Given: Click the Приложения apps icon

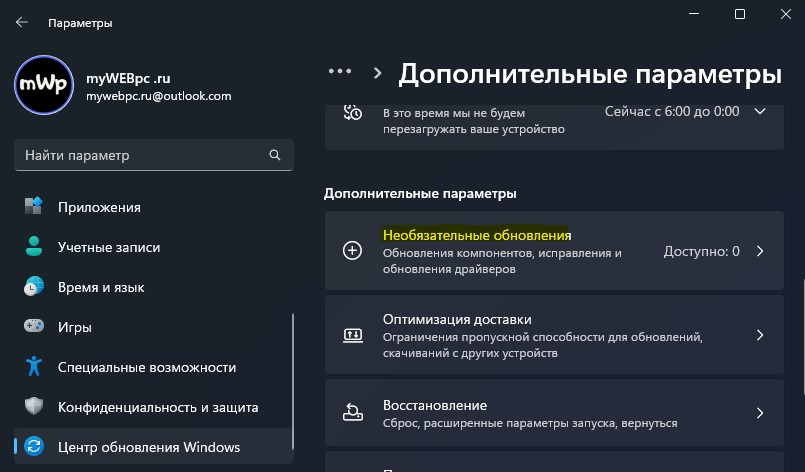Looking at the screenshot, I should tap(34, 206).
